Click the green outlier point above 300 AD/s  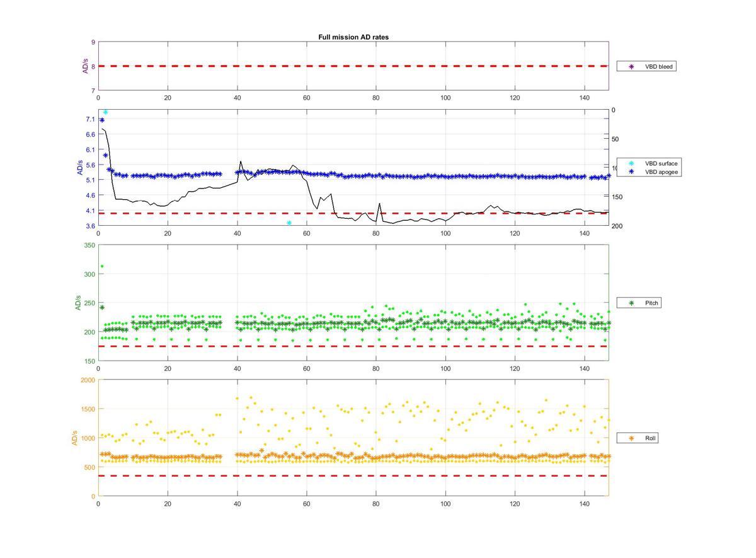point(102,266)
